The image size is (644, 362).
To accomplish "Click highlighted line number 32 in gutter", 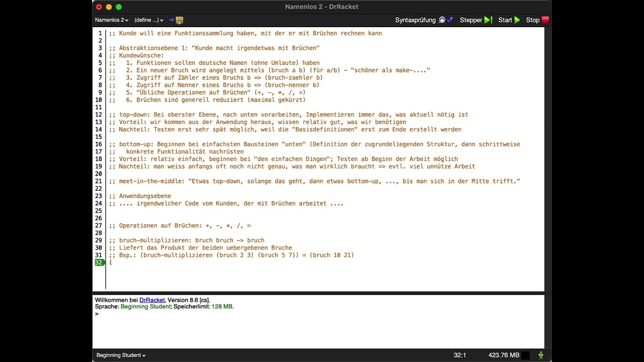I will pyautogui.click(x=99, y=262).
